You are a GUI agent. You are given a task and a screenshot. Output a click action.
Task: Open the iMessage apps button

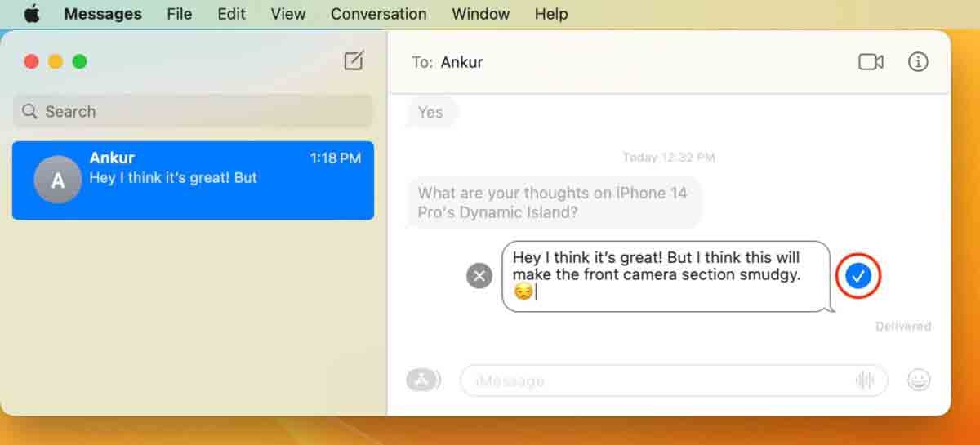pos(422,380)
